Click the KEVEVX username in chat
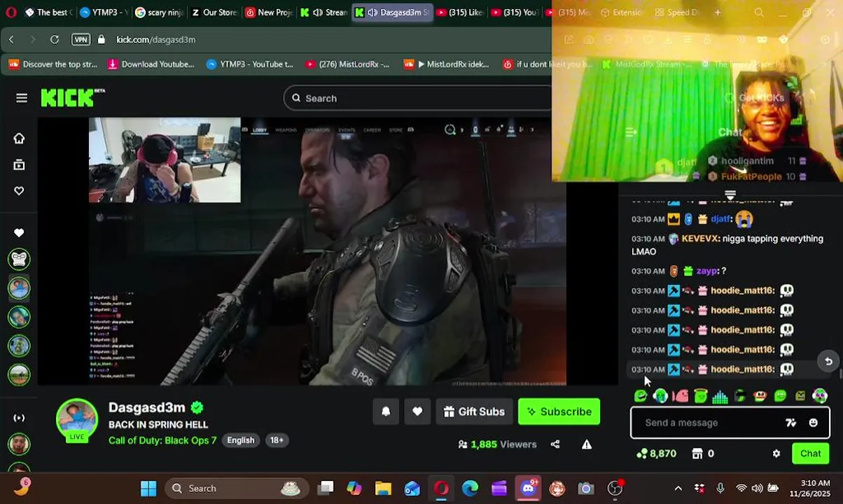The width and height of the screenshot is (843, 504). pyautogui.click(x=700, y=239)
